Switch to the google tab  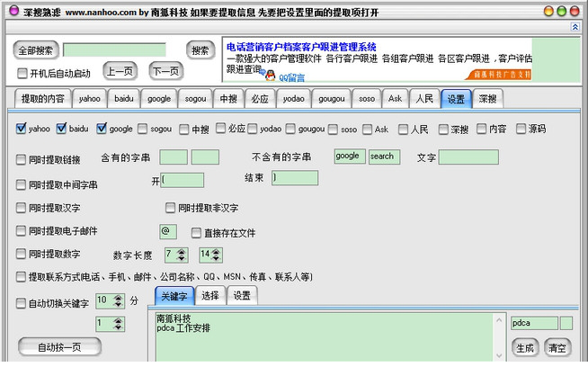tap(159, 99)
